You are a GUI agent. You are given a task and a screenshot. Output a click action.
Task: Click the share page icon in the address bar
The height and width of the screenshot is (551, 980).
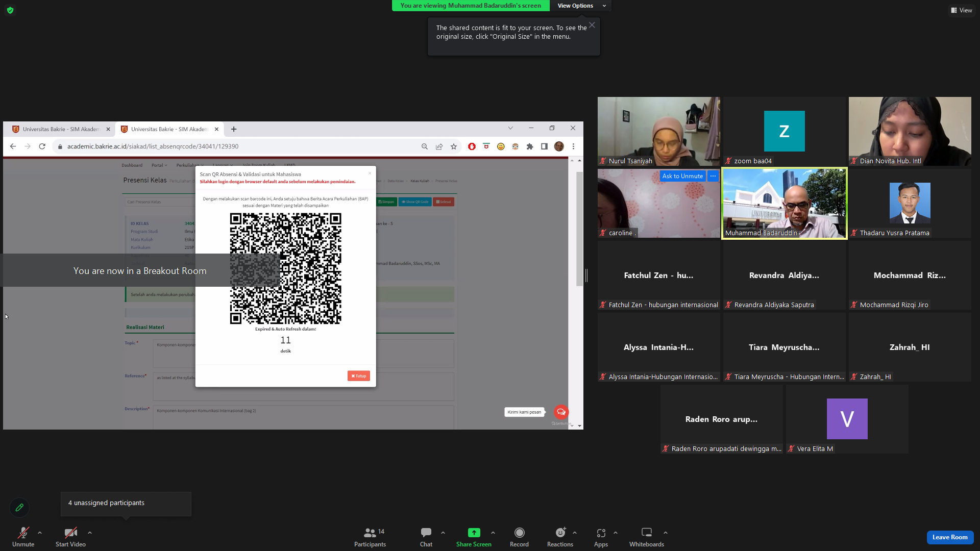(x=439, y=146)
